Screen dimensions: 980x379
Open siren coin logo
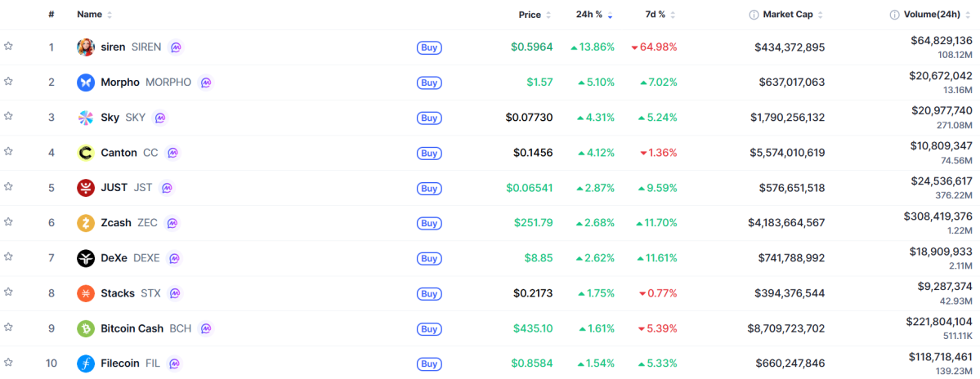coord(86,47)
